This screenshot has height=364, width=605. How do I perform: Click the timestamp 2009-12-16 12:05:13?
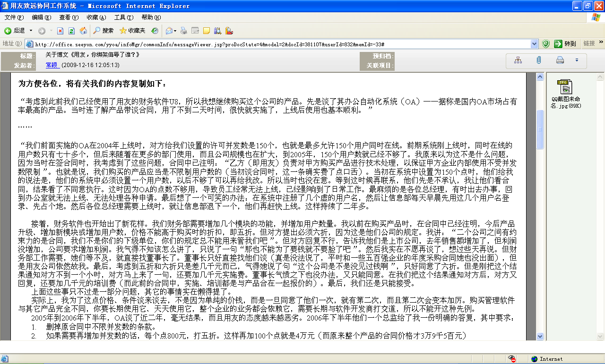coord(91,65)
